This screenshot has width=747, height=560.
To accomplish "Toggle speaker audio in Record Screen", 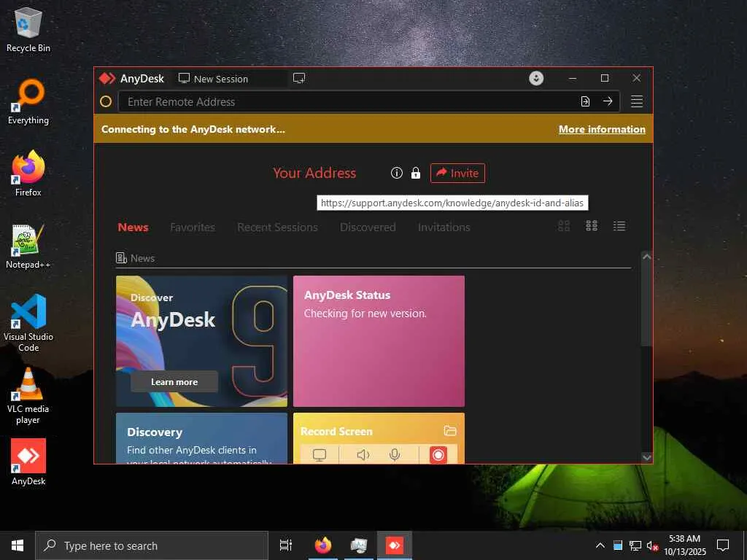I will (x=363, y=455).
